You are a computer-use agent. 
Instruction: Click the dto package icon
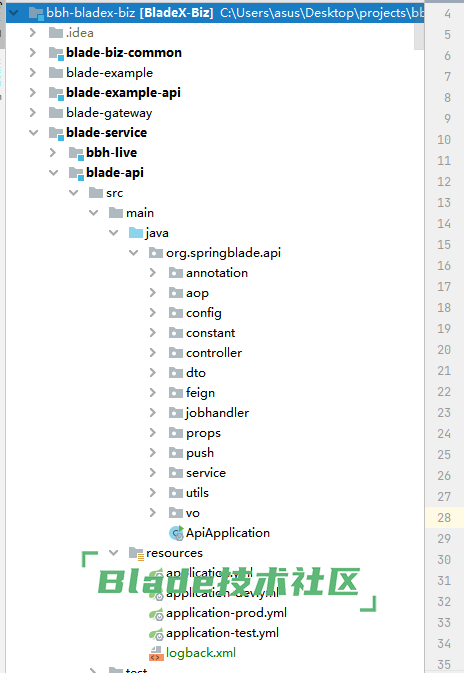(x=176, y=373)
